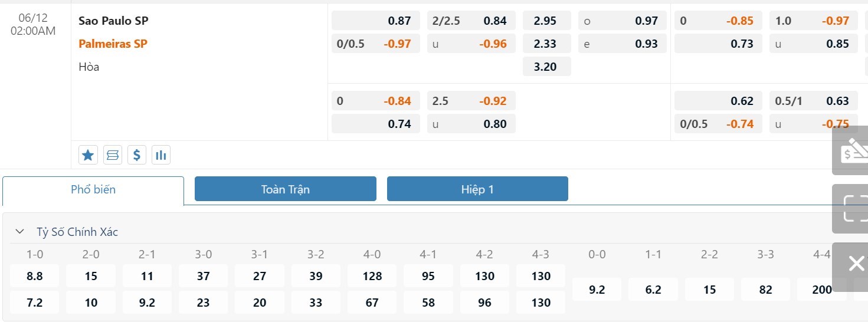Choose odd goals option at 0.97
The height and width of the screenshot is (322, 868).
(x=623, y=21)
